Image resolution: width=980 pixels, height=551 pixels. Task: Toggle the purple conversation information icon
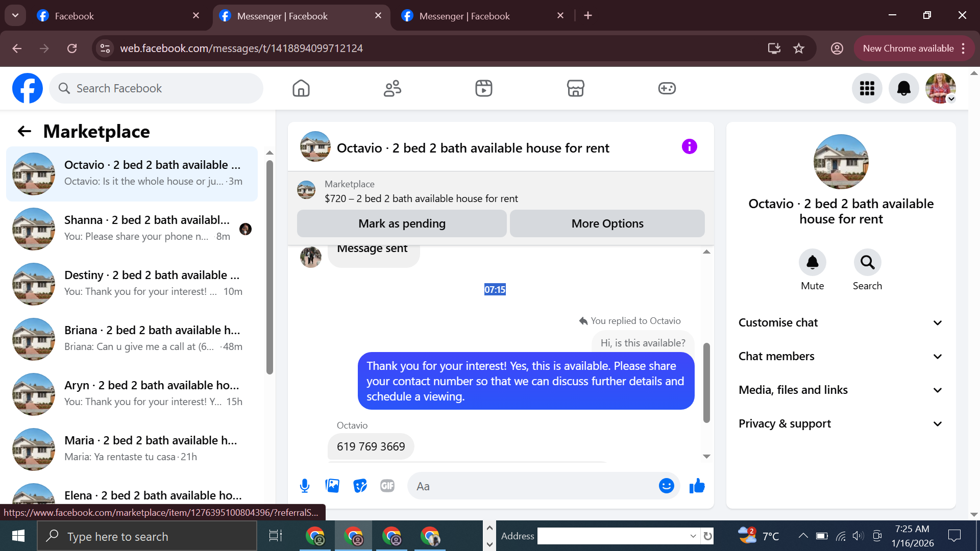[x=689, y=147]
